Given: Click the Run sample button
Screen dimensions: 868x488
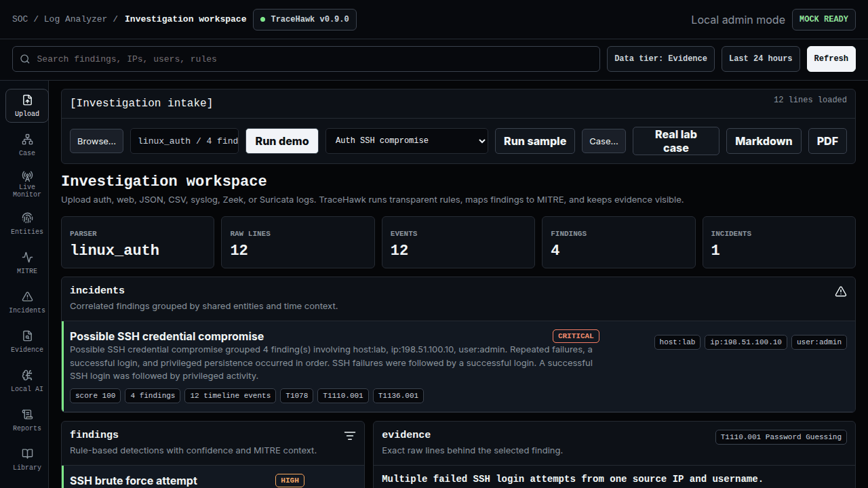Looking at the screenshot, I should coord(535,141).
